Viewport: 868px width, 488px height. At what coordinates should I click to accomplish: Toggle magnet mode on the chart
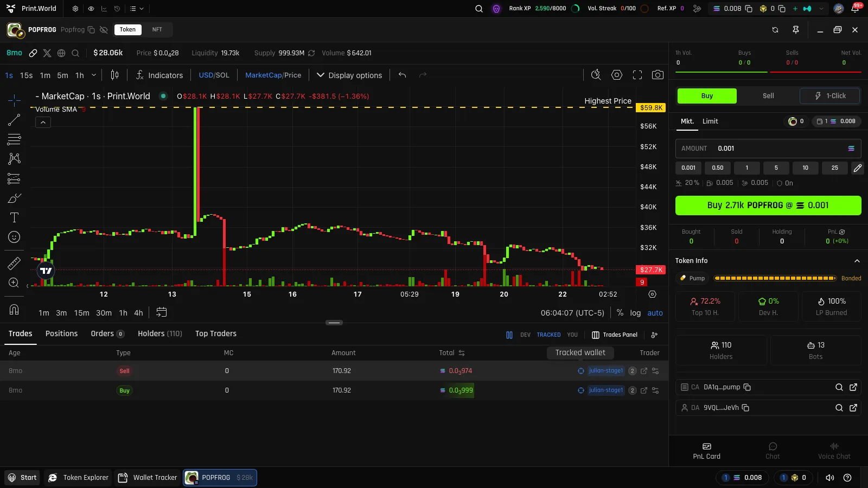(14, 309)
